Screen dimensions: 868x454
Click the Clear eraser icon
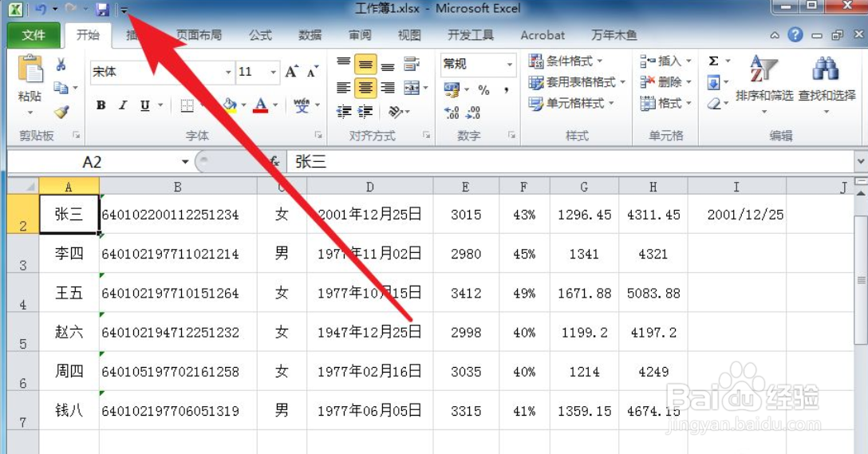click(x=714, y=104)
